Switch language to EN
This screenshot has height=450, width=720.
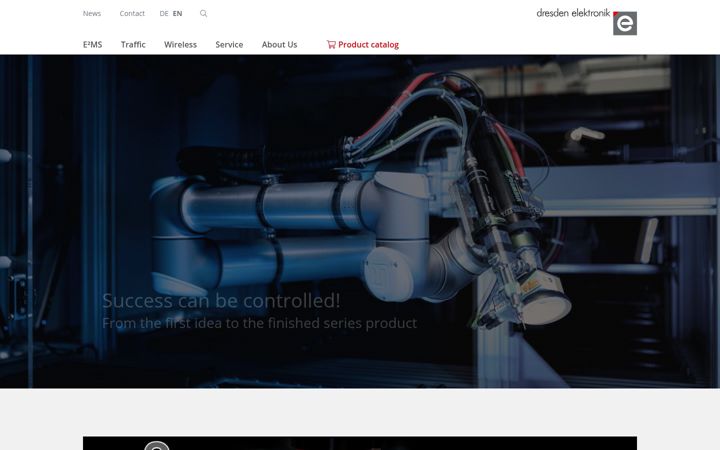click(177, 14)
